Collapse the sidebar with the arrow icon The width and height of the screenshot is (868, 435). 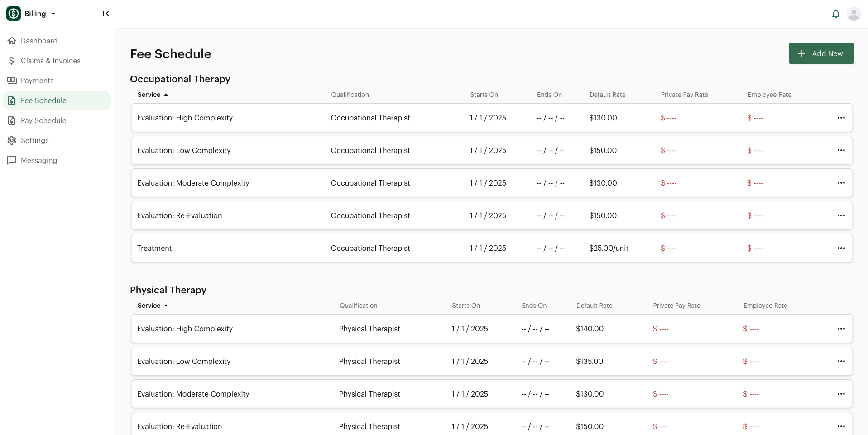point(106,14)
